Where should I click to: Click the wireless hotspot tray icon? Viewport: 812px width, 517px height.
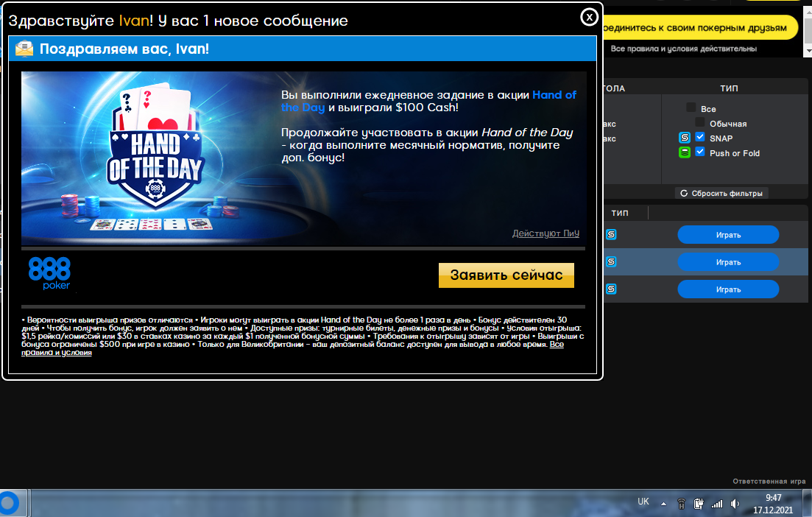point(682,503)
